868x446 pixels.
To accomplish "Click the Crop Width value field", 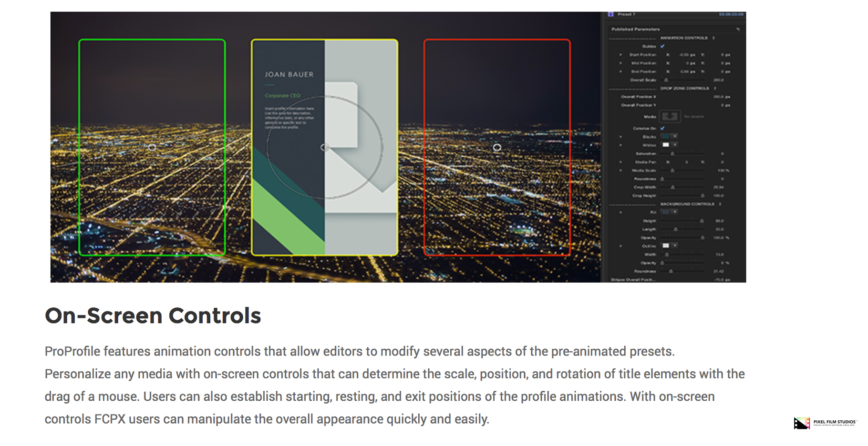I will pyautogui.click(x=719, y=187).
